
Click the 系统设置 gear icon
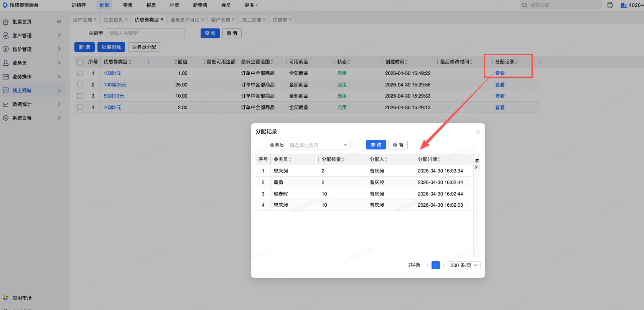point(6,118)
